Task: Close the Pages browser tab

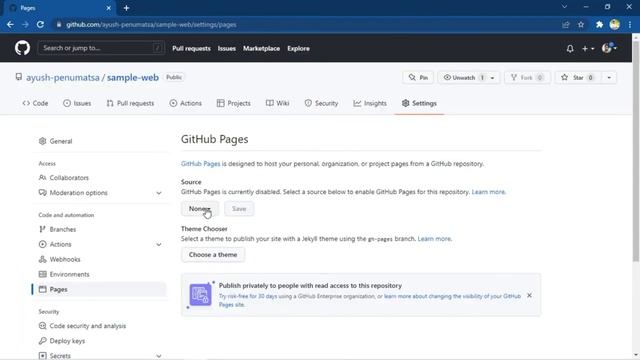Action: pyautogui.click(x=109, y=8)
